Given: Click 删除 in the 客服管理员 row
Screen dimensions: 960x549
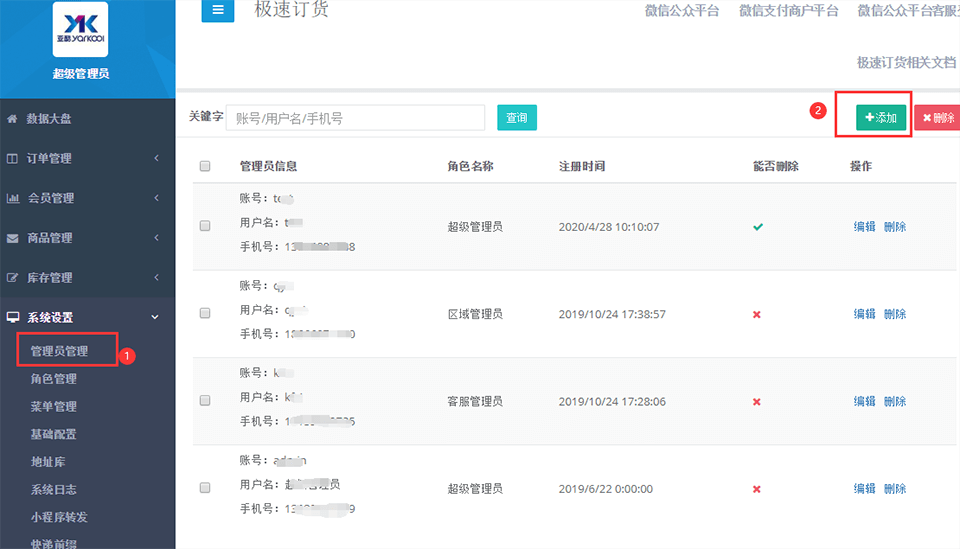Looking at the screenshot, I should (895, 401).
